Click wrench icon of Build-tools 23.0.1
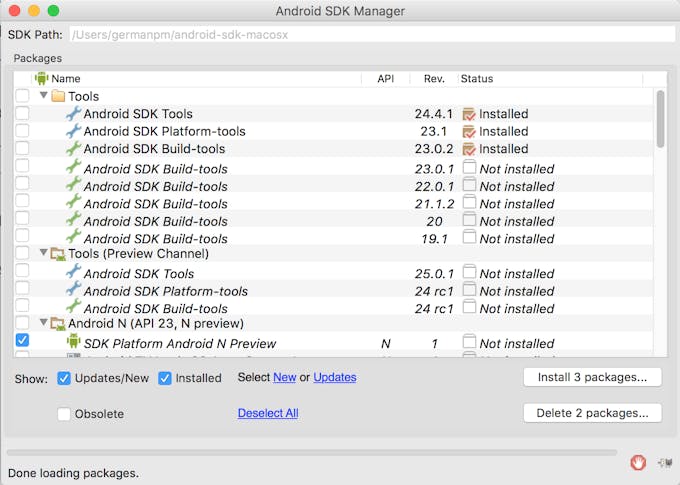 coord(73,166)
